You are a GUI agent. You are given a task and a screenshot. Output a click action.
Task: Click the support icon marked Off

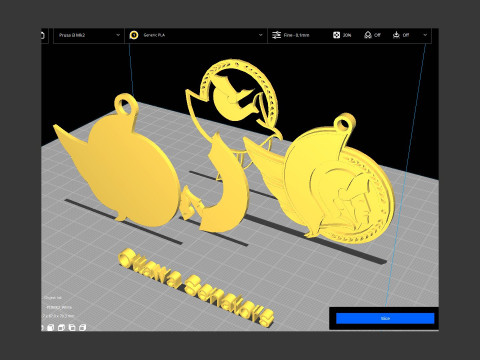pyautogui.click(x=368, y=35)
